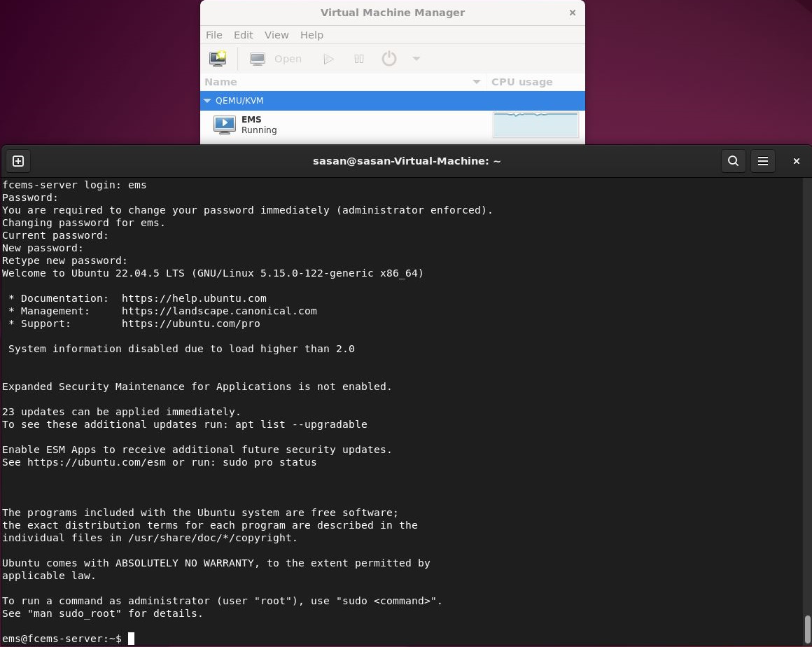Open the File menu
Screen dimensions: 812x647
[213, 34]
